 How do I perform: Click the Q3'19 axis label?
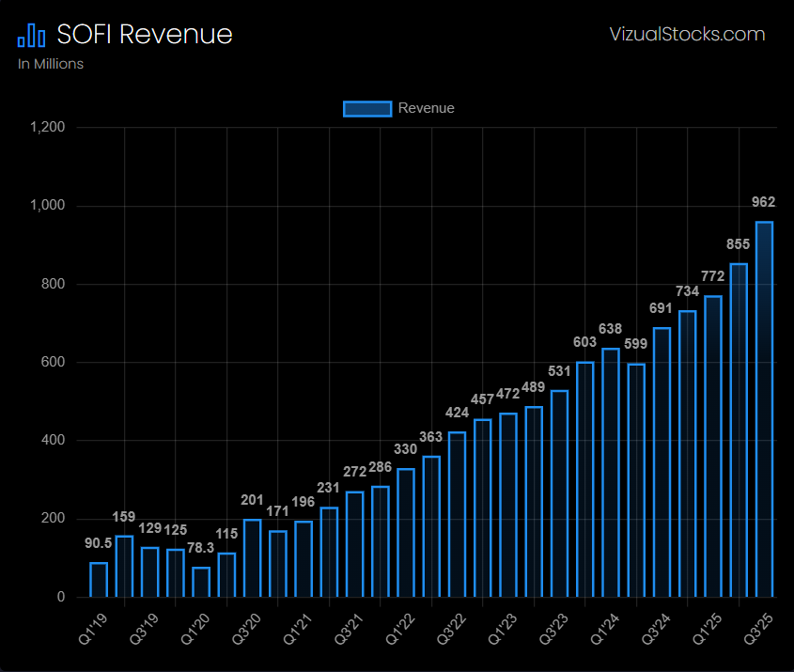pos(145,629)
